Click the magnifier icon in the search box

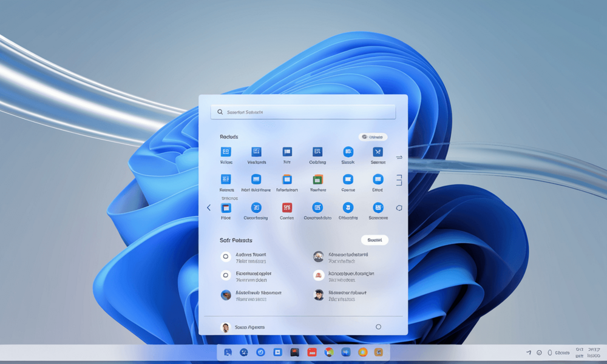pyautogui.click(x=220, y=112)
